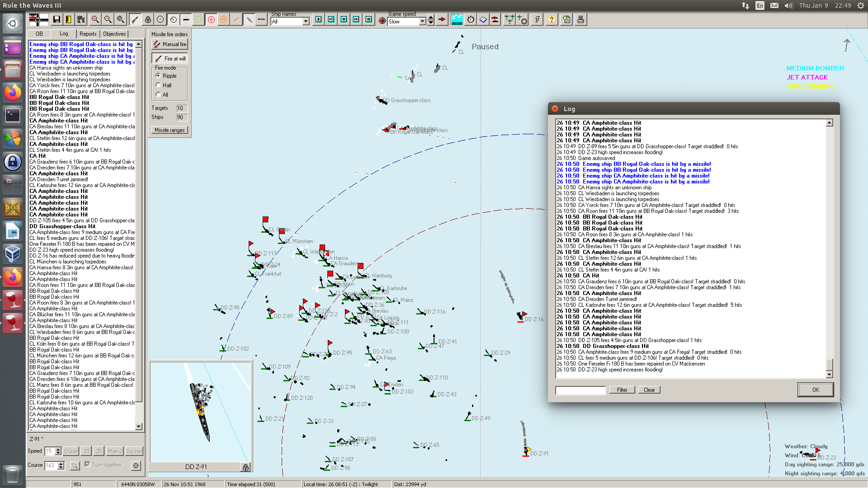Click the Manual fire button
Viewport: 868px width, 488px height.
[170, 44]
